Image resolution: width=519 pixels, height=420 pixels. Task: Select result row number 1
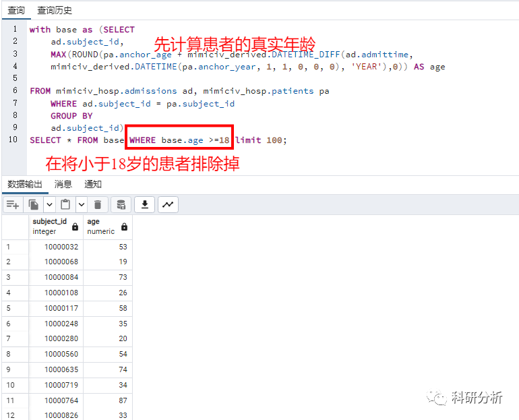coord(15,247)
